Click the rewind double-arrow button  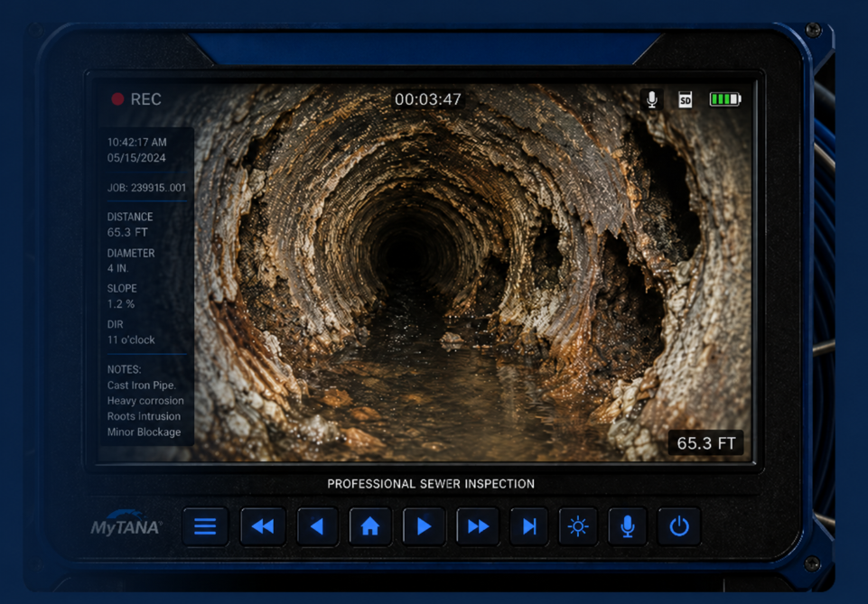[x=263, y=526]
